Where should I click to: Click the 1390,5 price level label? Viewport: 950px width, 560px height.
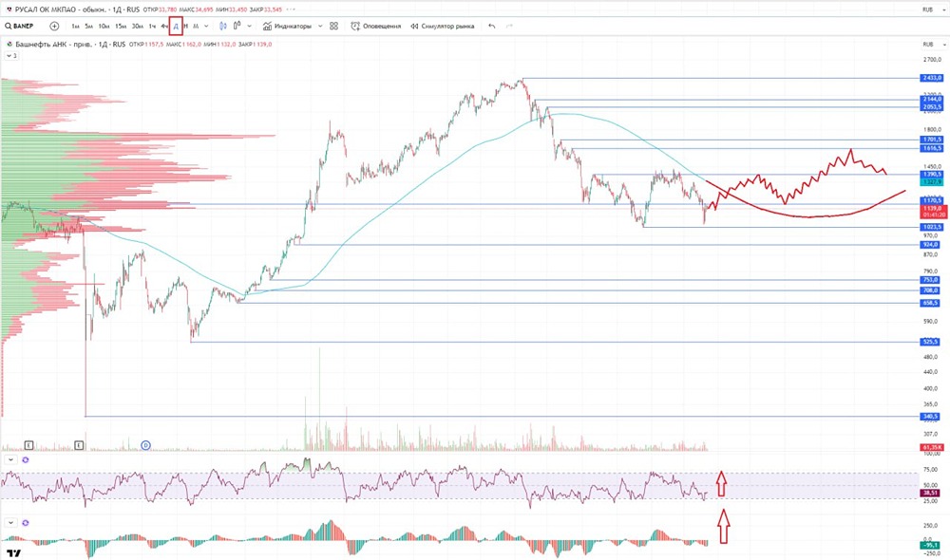click(x=932, y=175)
